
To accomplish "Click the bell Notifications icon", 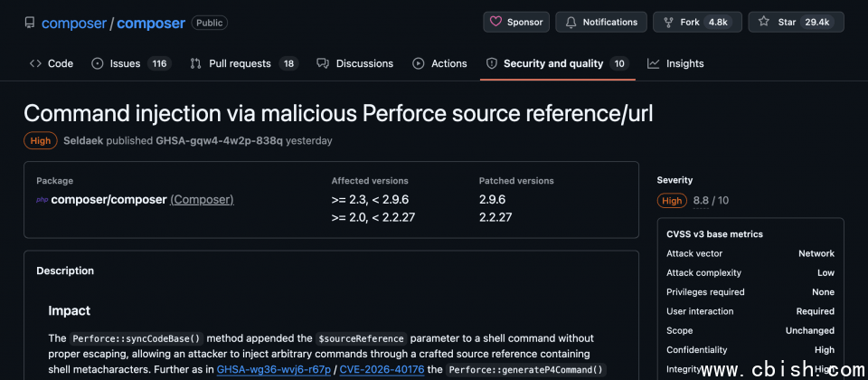I will 571,23.
